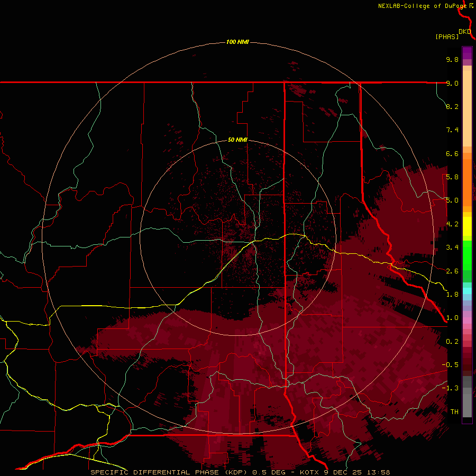Click the 2.6 scale label

(x=452, y=271)
